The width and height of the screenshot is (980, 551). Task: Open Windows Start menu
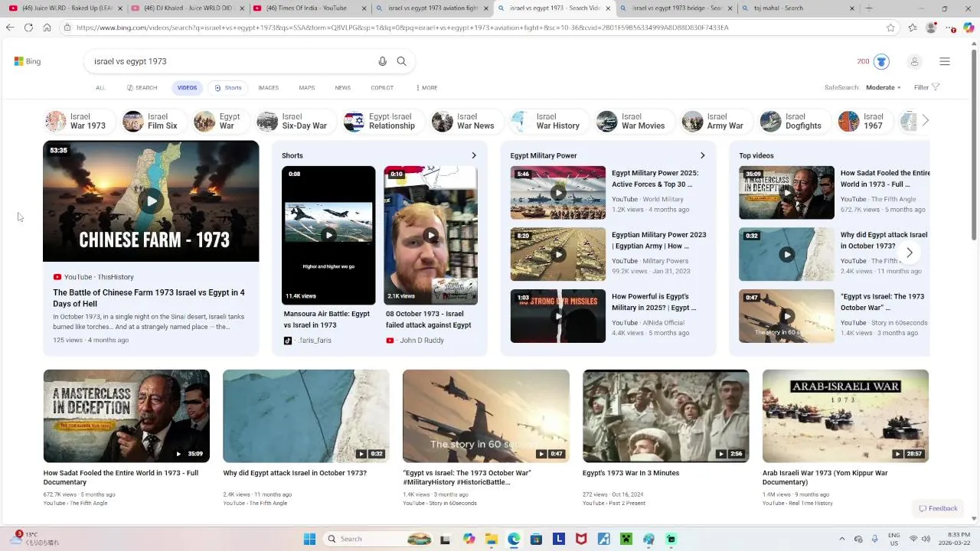(x=309, y=539)
